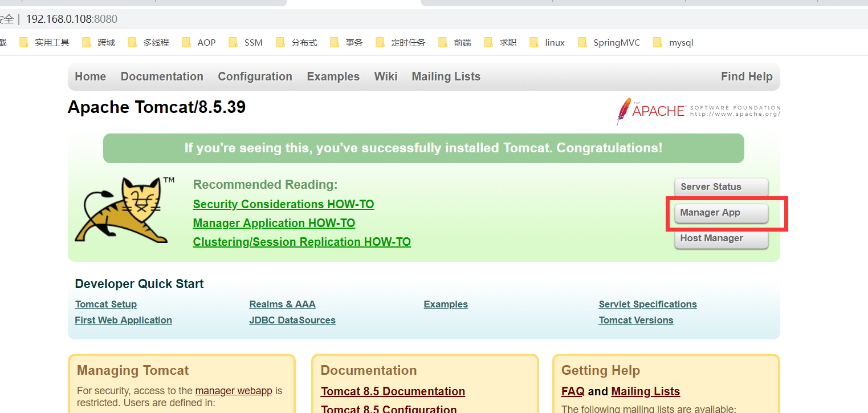Open the 定时任务 bookmark folder
868x413 pixels.
[x=401, y=42]
